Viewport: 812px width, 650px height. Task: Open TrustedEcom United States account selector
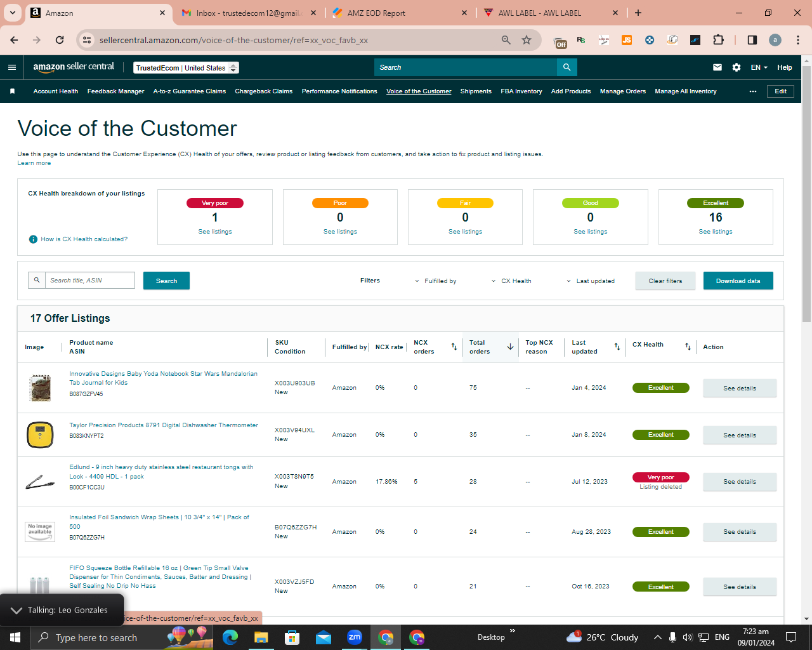pyautogui.click(x=187, y=68)
